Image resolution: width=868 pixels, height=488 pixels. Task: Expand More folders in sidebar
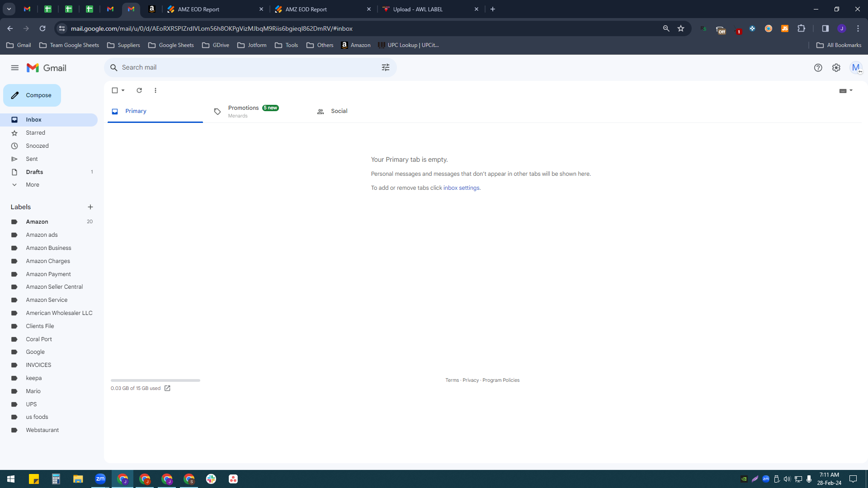coord(49,185)
